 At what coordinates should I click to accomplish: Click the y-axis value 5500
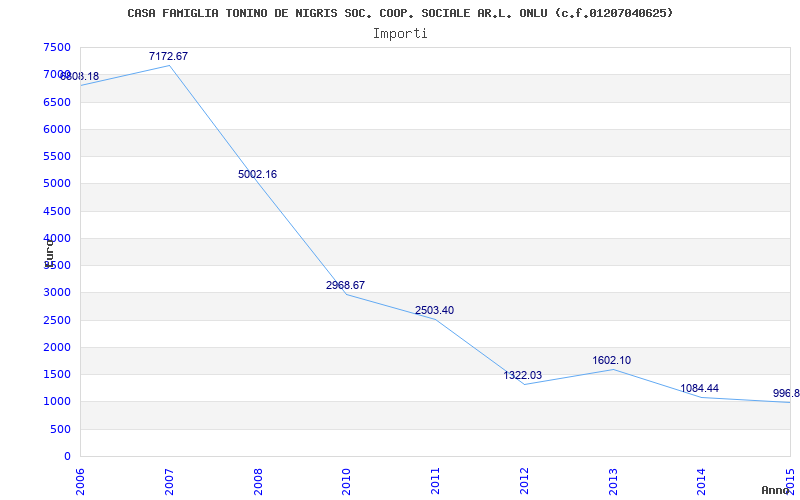click(57, 156)
